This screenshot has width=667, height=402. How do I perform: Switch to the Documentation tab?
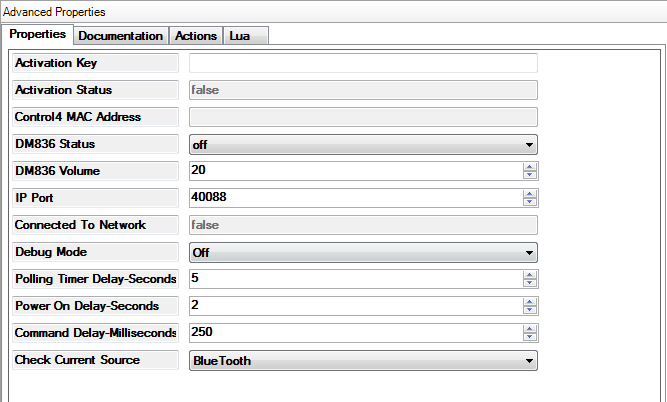(120, 35)
